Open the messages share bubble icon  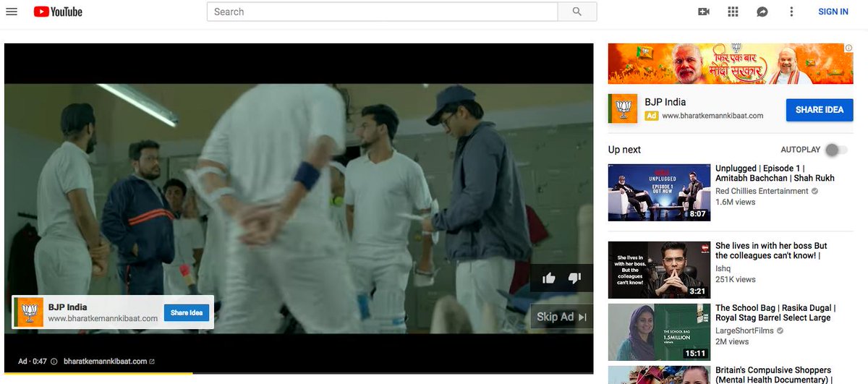point(762,12)
